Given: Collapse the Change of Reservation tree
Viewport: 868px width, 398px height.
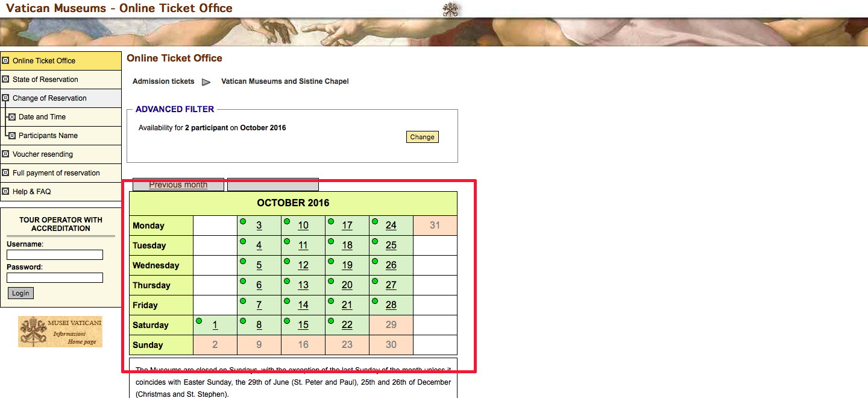Looking at the screenshot, I should [5, 98].
